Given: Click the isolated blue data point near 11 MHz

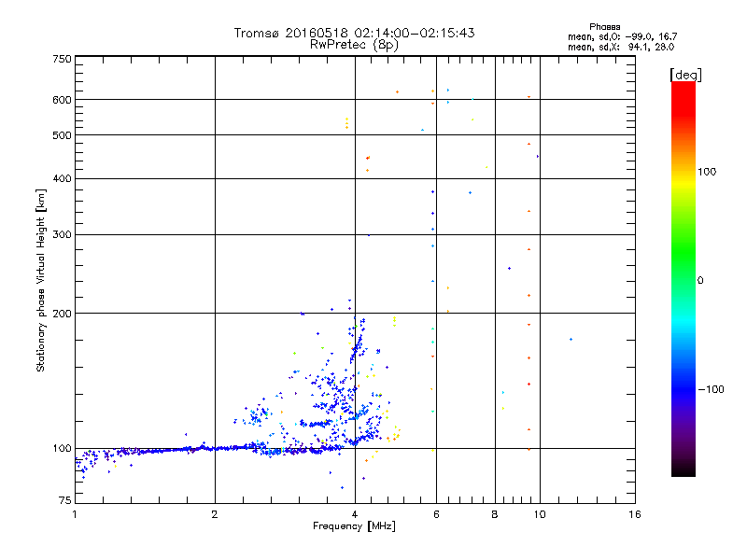Looking at the screenshot, I should tap(571, 340).
